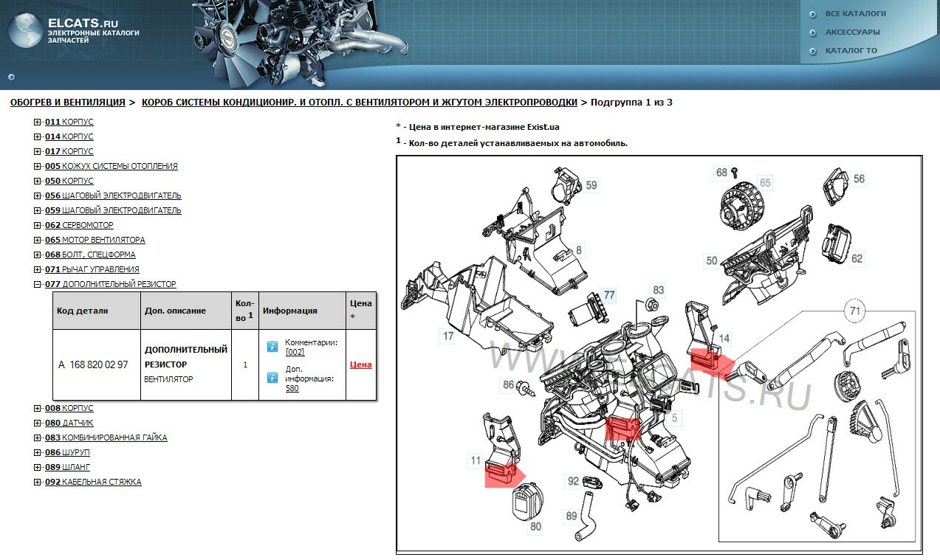Select part label 89 in diagram
940x560 pixels.
(x=572, y=516)
